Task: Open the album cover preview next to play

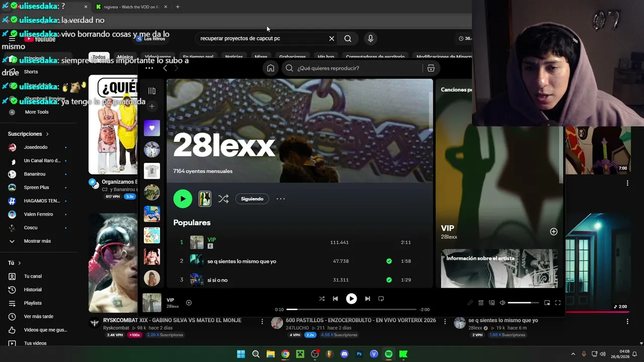Action: [x=205, y=199]
